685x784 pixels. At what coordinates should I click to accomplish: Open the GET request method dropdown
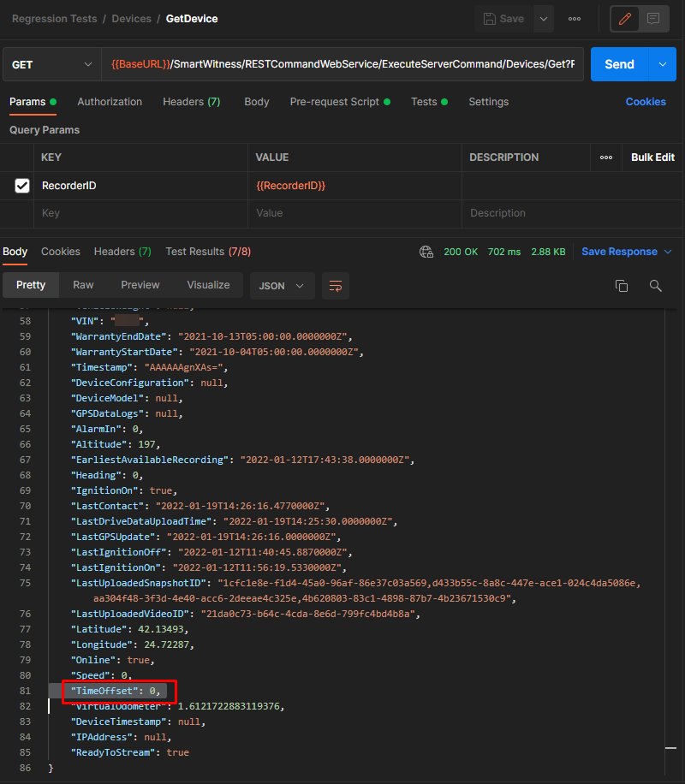51,63
